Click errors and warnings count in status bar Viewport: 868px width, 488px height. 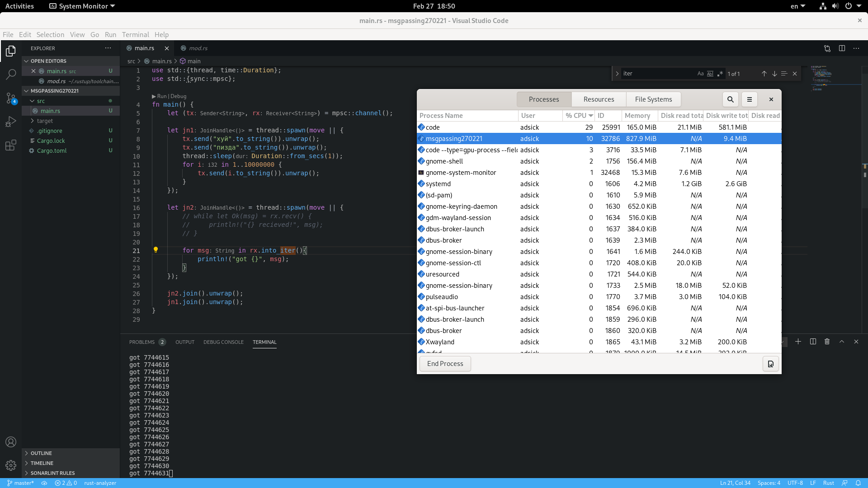coord(66,483)
